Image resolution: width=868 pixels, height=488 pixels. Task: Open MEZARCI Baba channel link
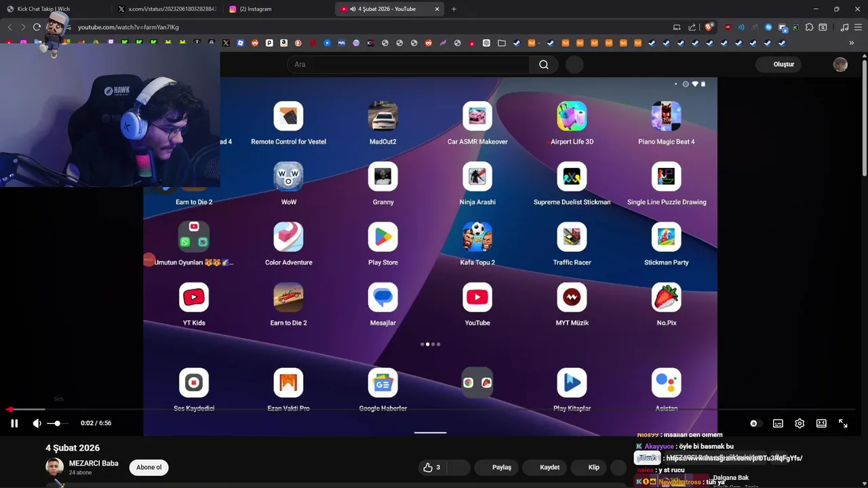(94, 464)
